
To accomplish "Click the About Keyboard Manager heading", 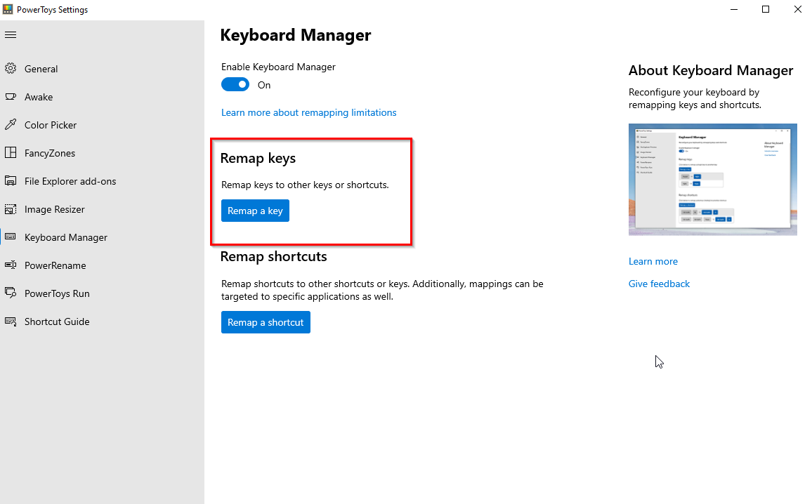I will click(711, 70).
